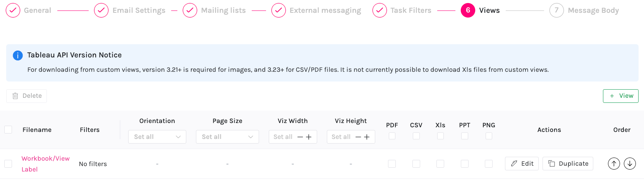644x182 pixels.
Task: Click the blue info notice icon
Action: [18, 55]
